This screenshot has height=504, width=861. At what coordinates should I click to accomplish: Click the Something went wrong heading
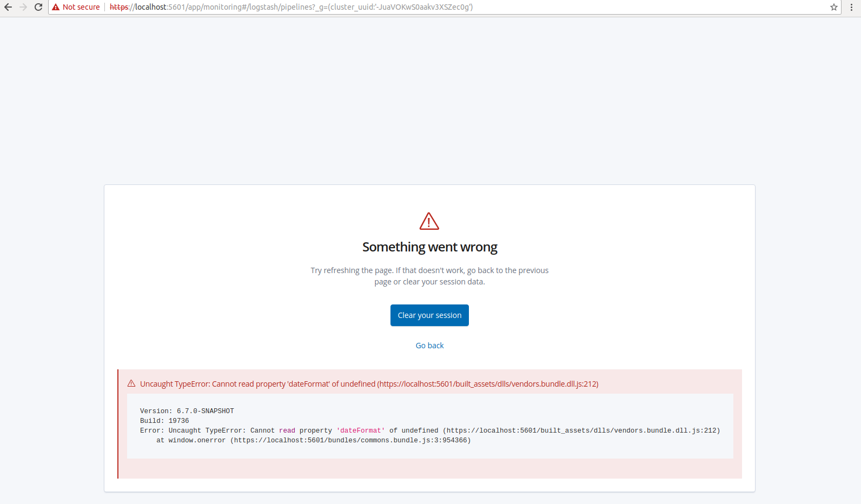coord(429,247)
